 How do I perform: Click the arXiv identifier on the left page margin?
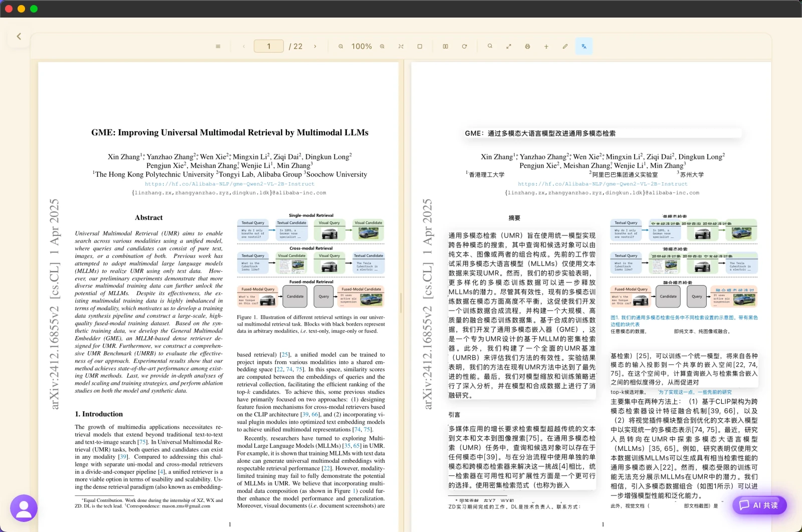tap(54, 304)
